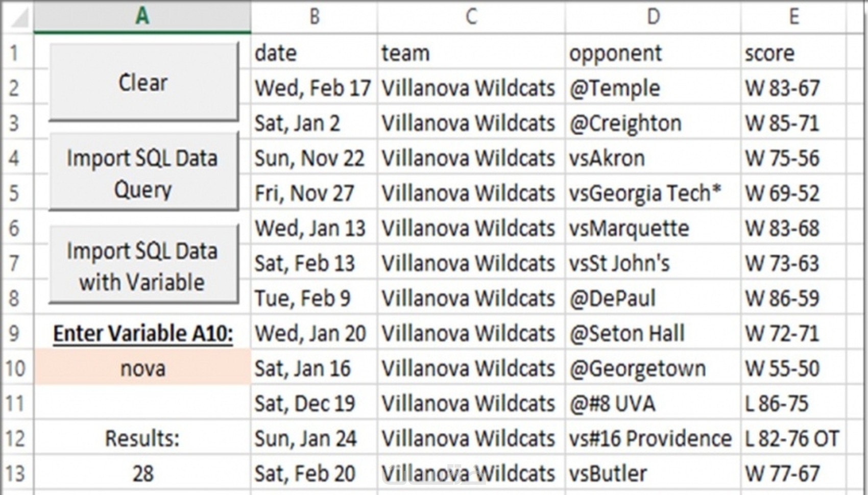
Task: Select column D header
Action: click(x=653, y=17)
